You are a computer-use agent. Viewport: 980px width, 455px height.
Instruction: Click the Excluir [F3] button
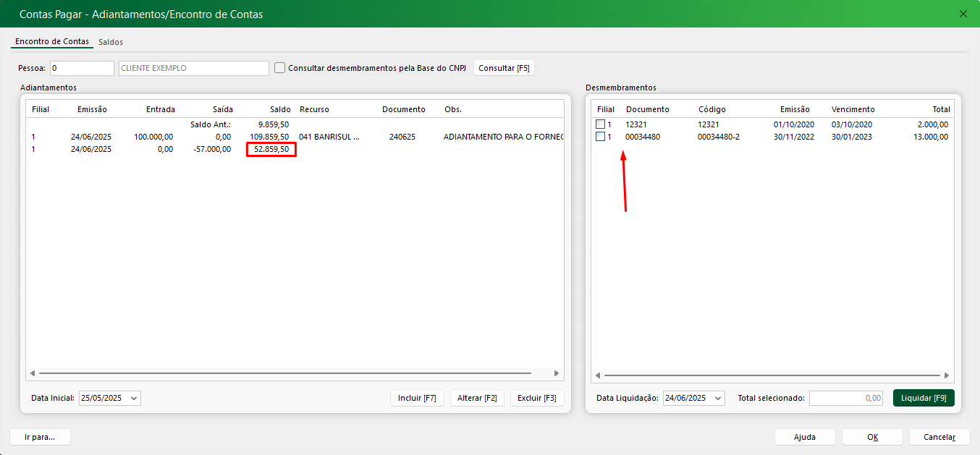[x=537, y=398]
